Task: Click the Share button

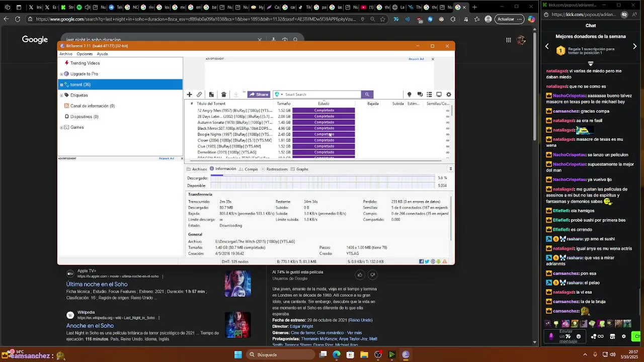Action: pos(259,95)
